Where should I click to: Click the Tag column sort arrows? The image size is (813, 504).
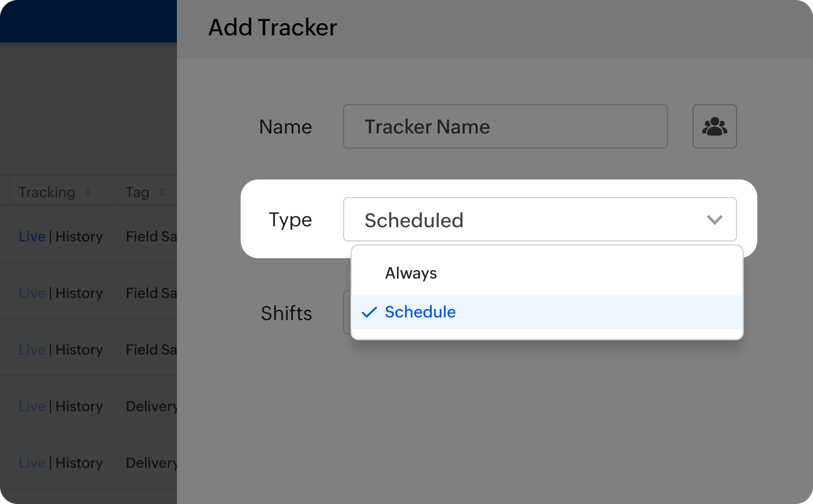(162, 192)
